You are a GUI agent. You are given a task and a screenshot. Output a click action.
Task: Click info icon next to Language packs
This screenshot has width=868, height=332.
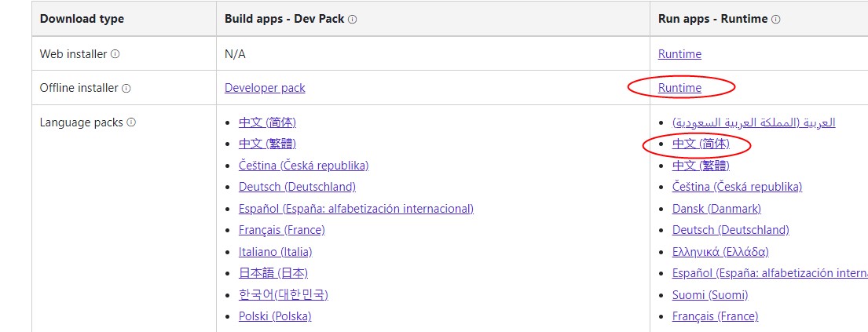click(131, 122)
